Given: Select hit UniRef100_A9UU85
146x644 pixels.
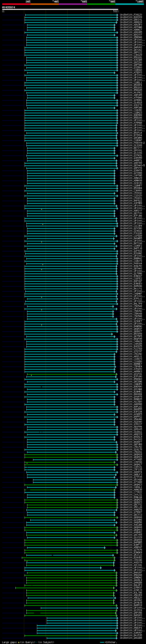Looking at the screenshot, I should click(x=131, y=32).
